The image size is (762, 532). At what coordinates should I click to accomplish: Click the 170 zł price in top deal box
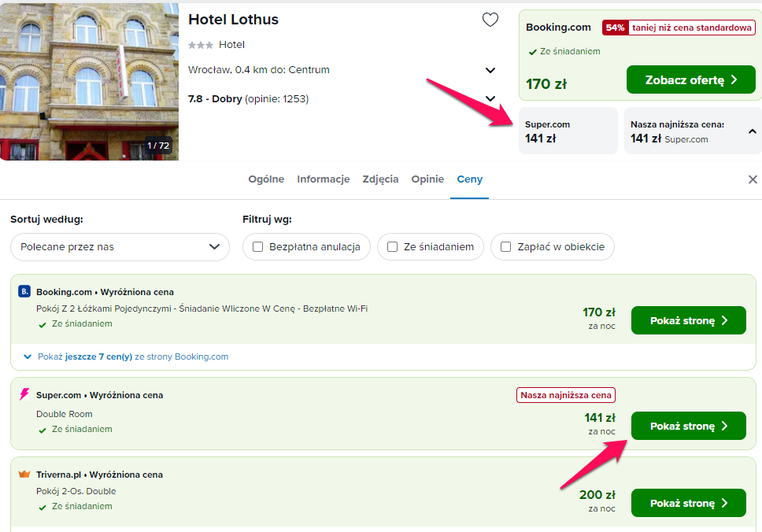(546, 84)
